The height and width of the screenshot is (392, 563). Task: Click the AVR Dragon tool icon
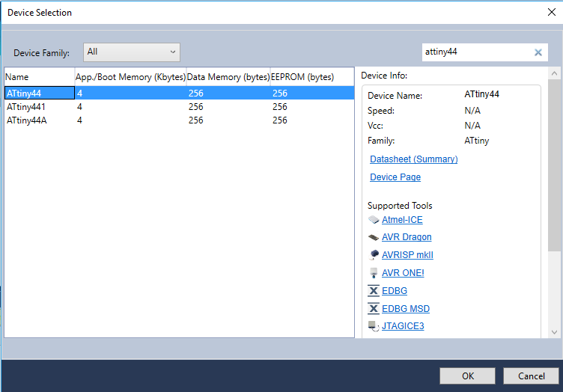374,237
